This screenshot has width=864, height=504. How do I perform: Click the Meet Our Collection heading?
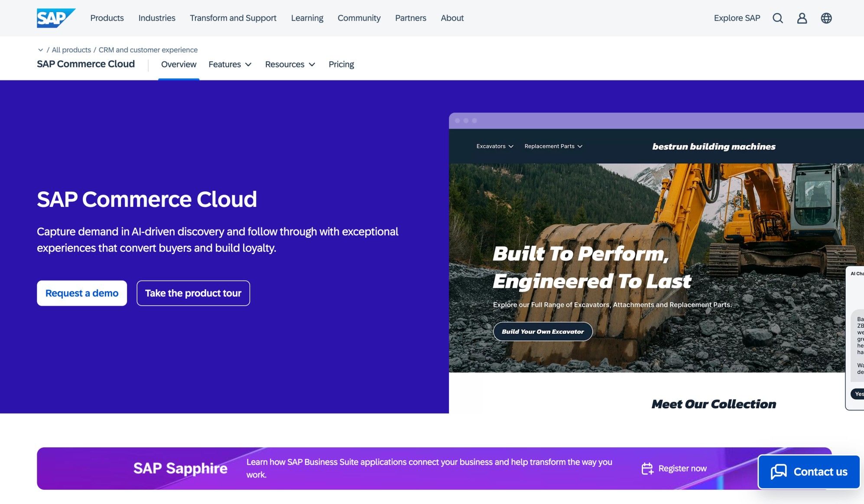[714, 404]
